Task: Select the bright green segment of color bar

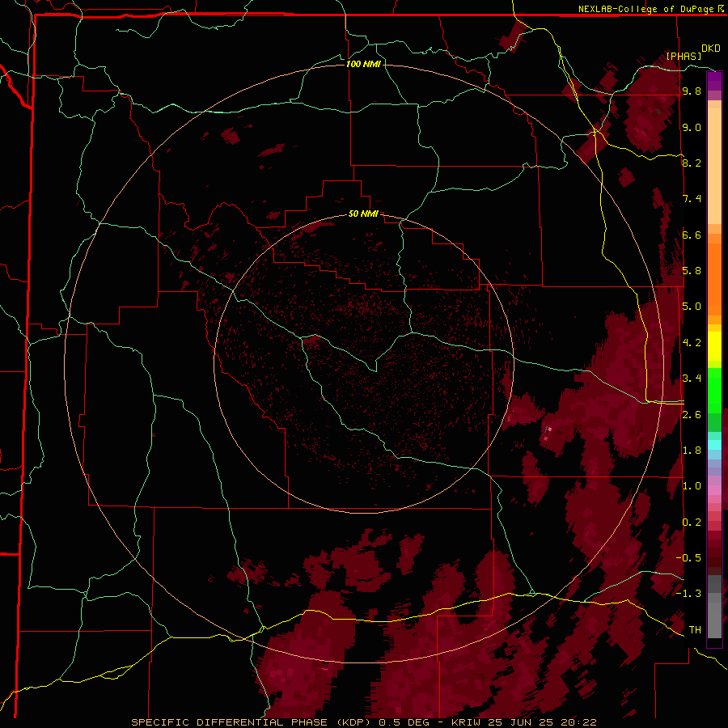Action: (714, 390)
